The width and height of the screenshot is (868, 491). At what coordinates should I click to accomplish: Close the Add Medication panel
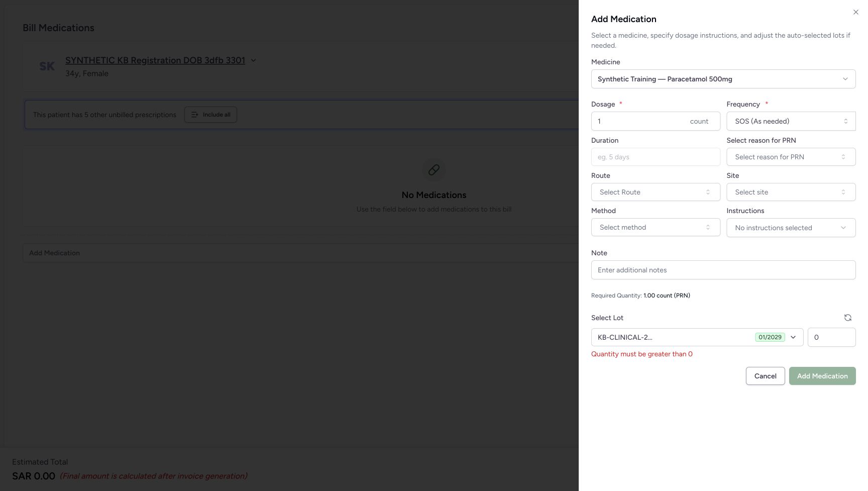click(855, 12)
